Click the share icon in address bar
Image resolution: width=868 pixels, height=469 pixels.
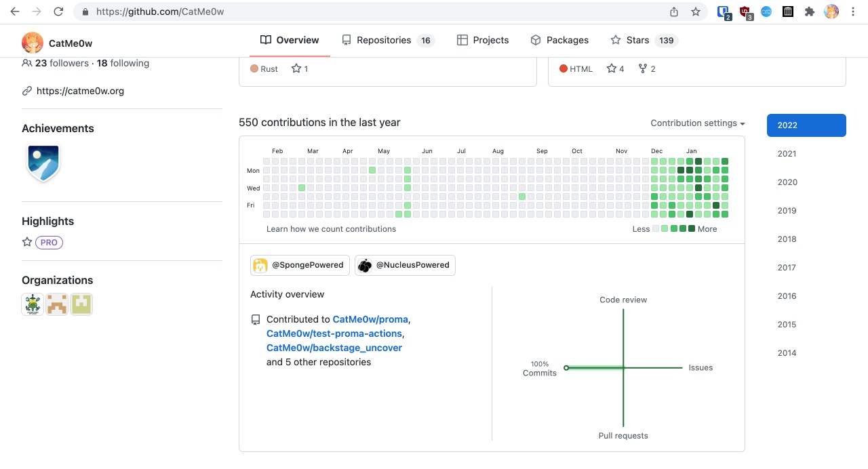(673, 12)
